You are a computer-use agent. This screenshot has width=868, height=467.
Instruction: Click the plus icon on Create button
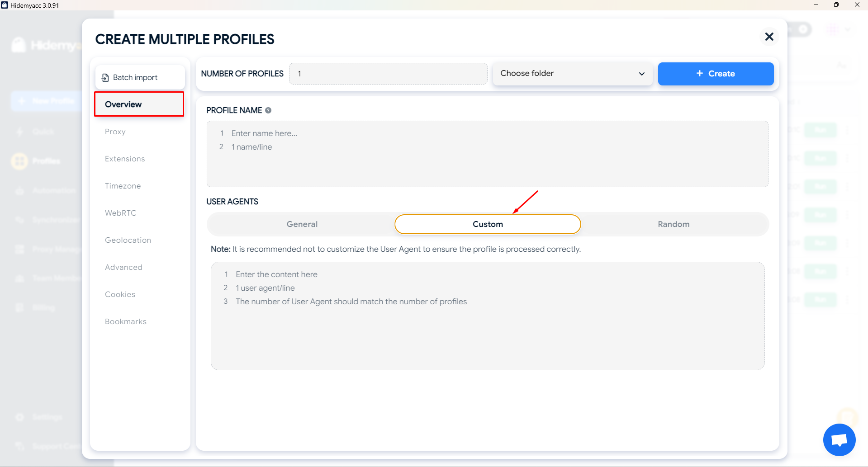pos(699,73)
